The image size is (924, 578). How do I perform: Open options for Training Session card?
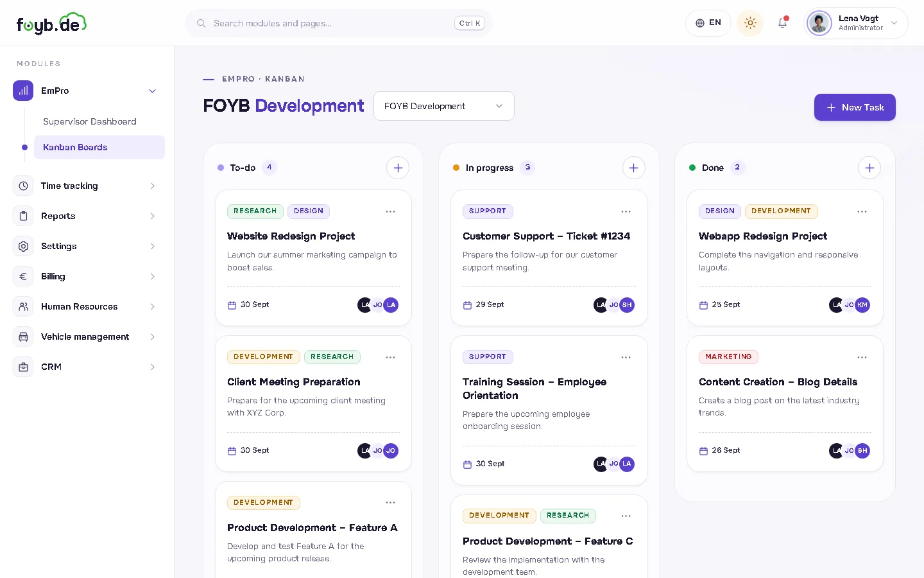coord(626,357)
